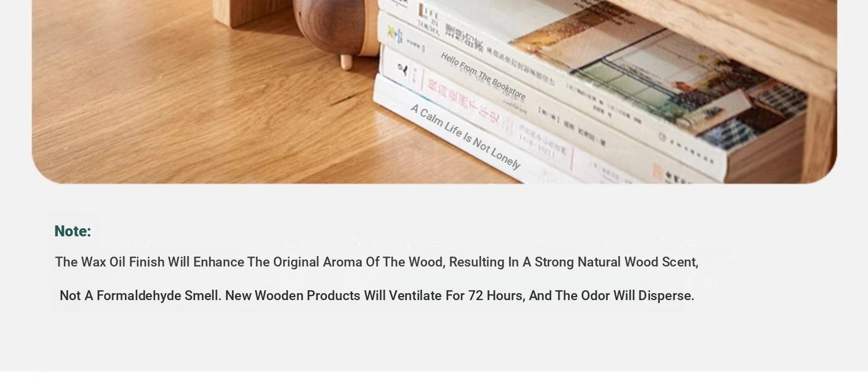Click the orange publisher logo on book spine
The width and height of the screenshot is (868, 387).
tap(658, 171)
